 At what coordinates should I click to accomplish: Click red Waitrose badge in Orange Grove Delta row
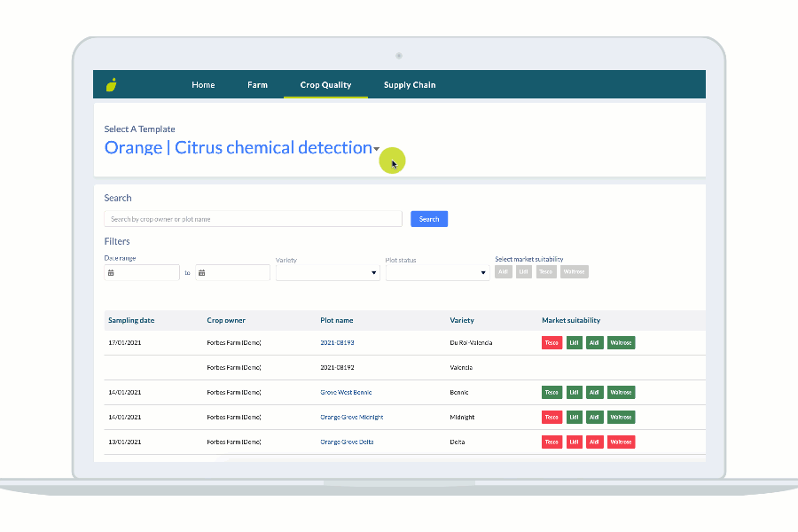(621, 442)
